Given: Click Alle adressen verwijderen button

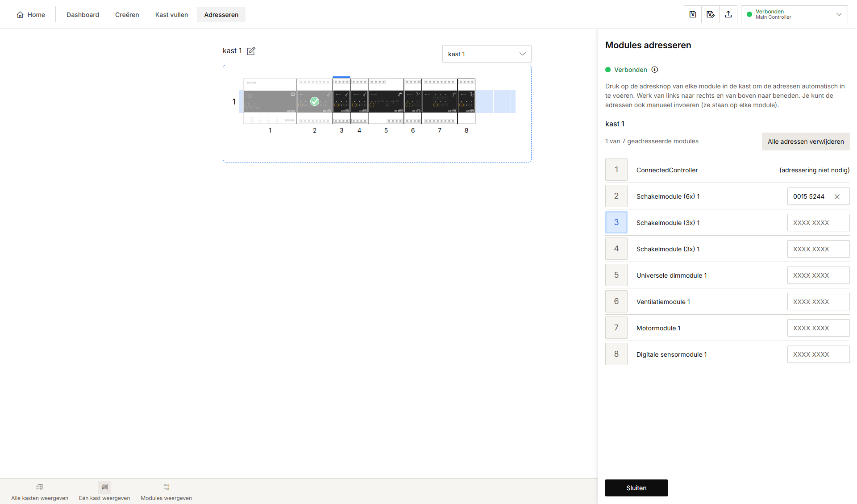Looking at the screenshot, I should click(806, 142).
